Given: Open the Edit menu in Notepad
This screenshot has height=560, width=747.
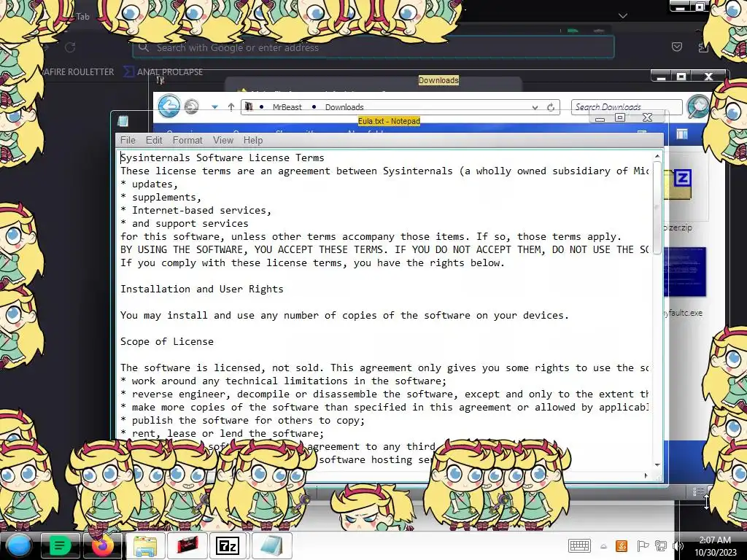Looking at the screenshot, I should 154,140.
